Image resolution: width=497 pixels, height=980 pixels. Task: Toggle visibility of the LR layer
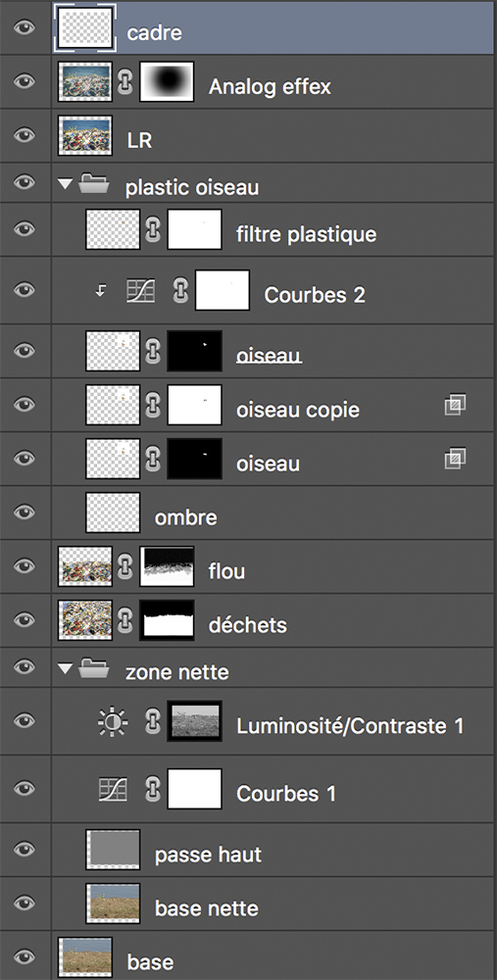click(x=24, y=135)
